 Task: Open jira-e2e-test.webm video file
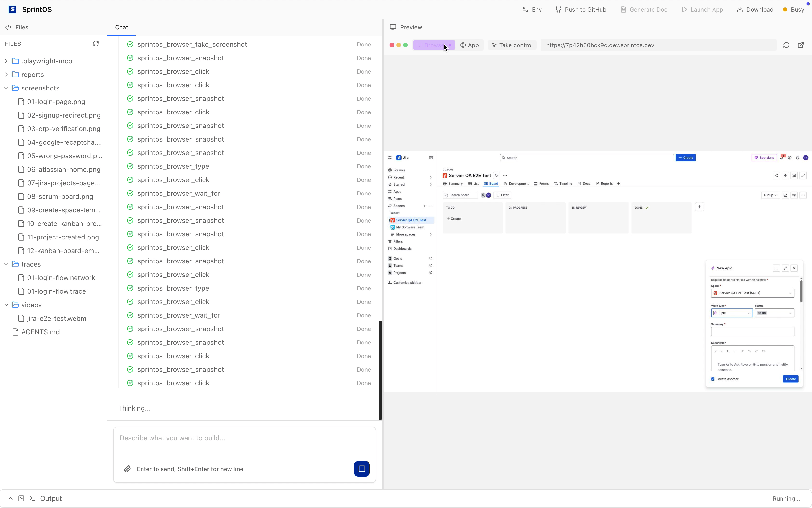pyautogui.click(x=56, y=319)
